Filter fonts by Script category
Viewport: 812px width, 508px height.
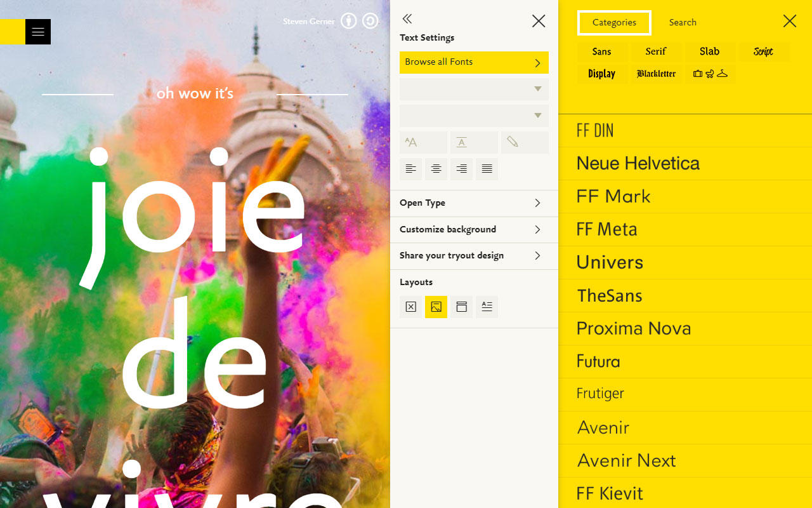764,52
